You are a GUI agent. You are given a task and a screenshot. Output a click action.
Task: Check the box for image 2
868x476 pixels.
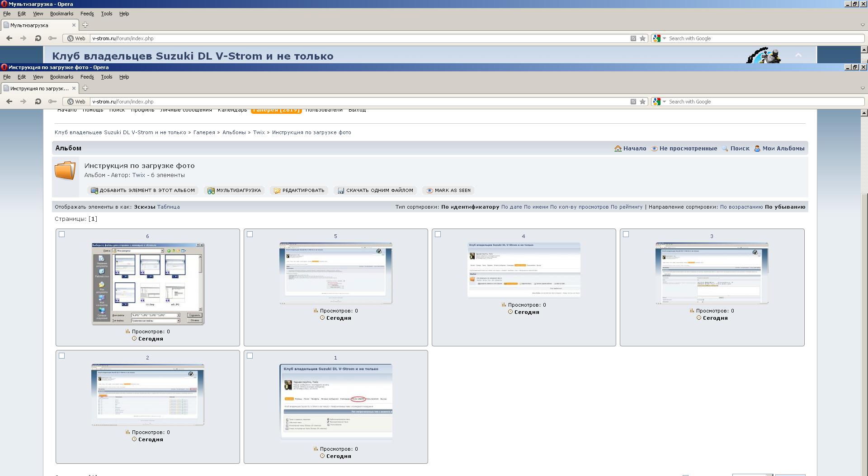coord(62,355)
